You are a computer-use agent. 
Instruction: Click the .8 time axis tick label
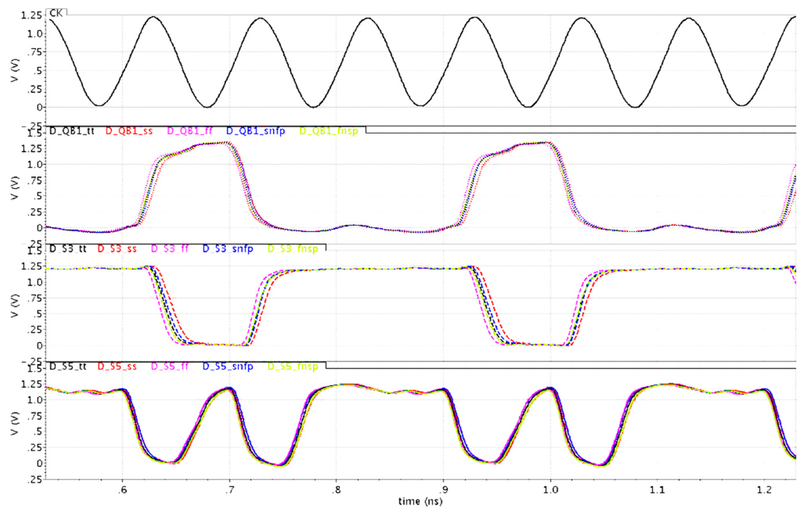pyautogui.click(x=337, y=490)
